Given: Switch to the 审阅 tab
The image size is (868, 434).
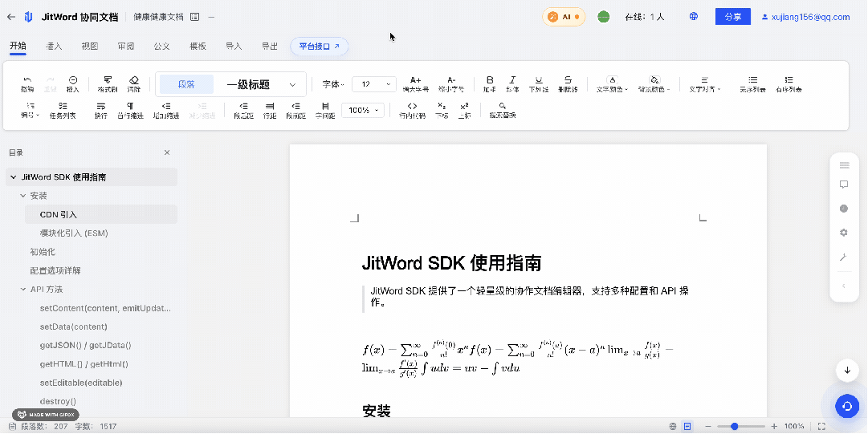Looking at the screenshot, I should click(125, 46).
